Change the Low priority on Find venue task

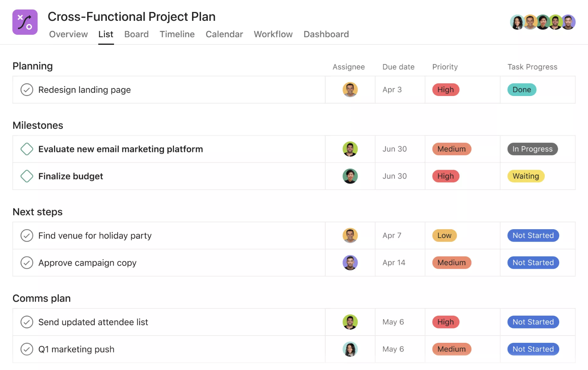(x=444, y=235)
